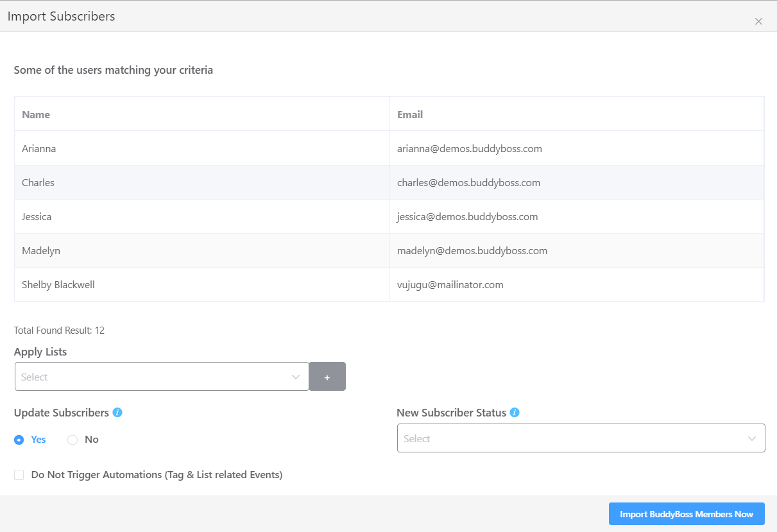Click info icon beside New Subscriber Status

515,413
